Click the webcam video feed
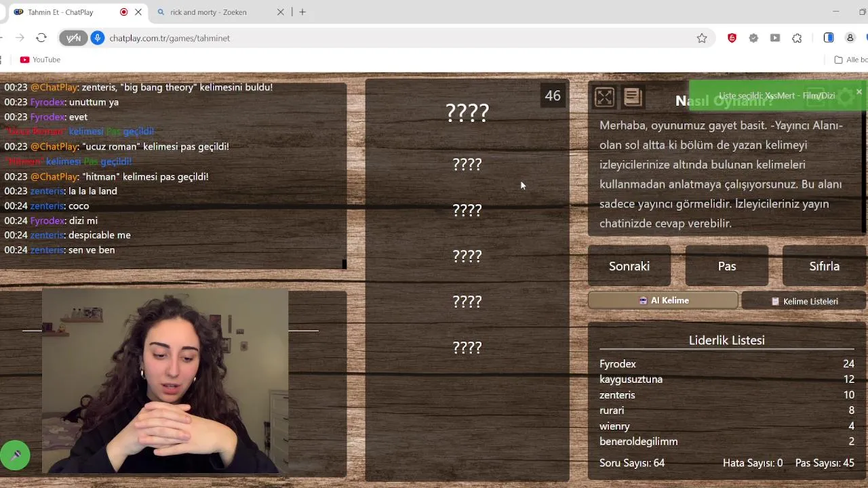Image resolution: width=868 pixels, height=488 pixels. tap(165, 382)
